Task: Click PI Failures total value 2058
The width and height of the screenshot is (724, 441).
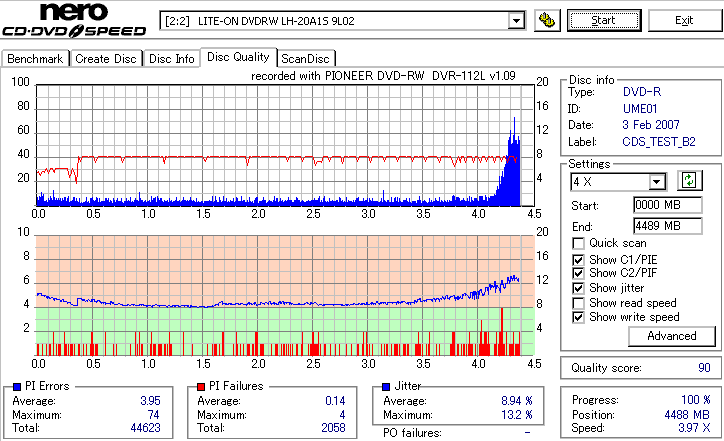Action: click(x=333, y=428)
